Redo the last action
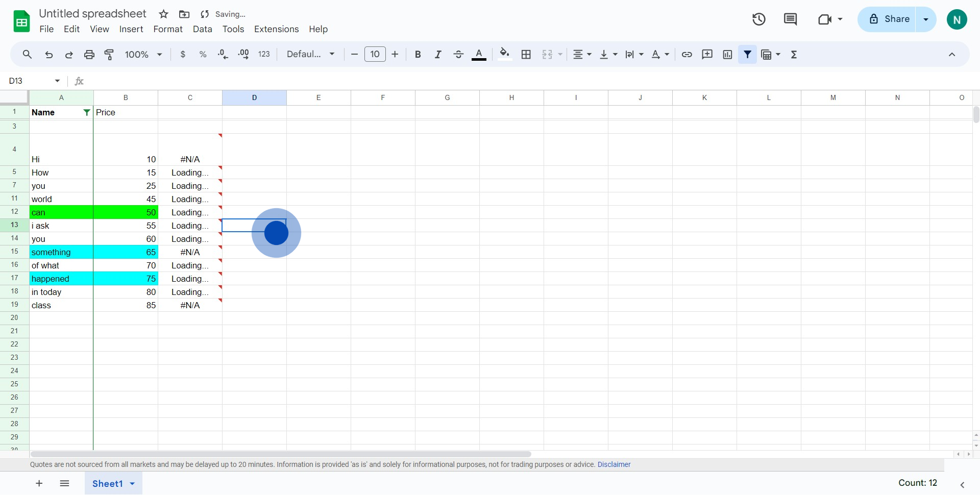Viewport: 980px width, 495px height. point(69,54)
